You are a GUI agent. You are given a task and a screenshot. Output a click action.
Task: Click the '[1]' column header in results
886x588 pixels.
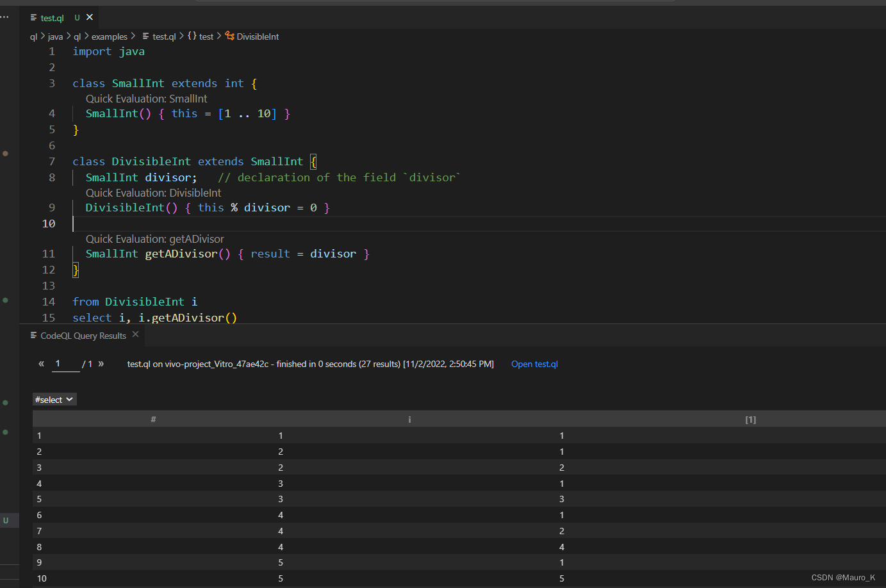[751, 420]
